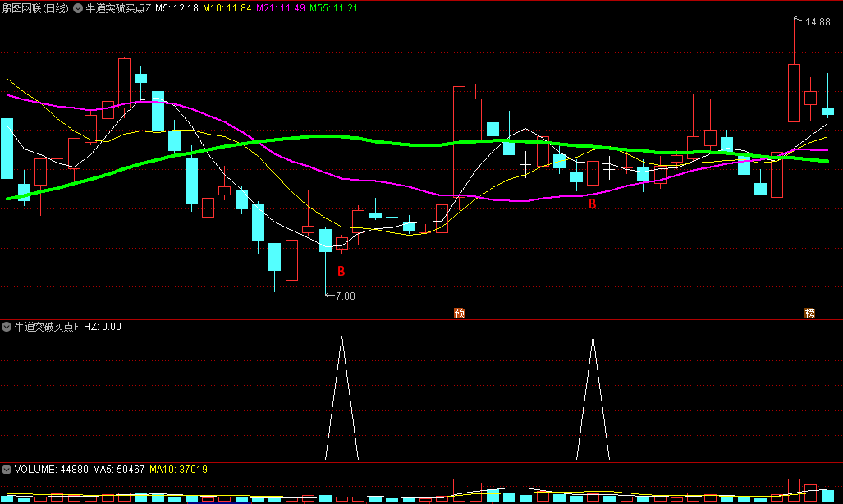843x504 pixels.
Task: Click the VOLUME: 44880 readout
Action: [x=51, y=469]
